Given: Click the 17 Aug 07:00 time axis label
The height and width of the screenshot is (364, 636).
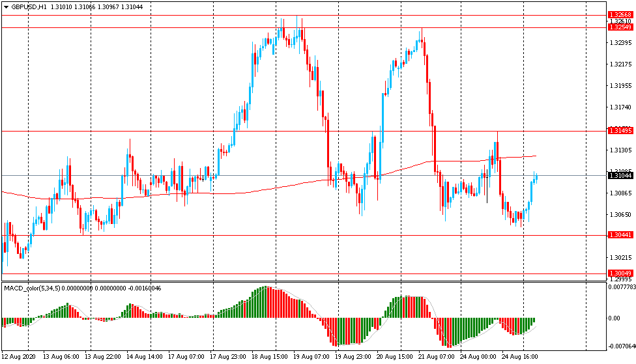Looking at the screenshot, I should click(x=186, y=357).
